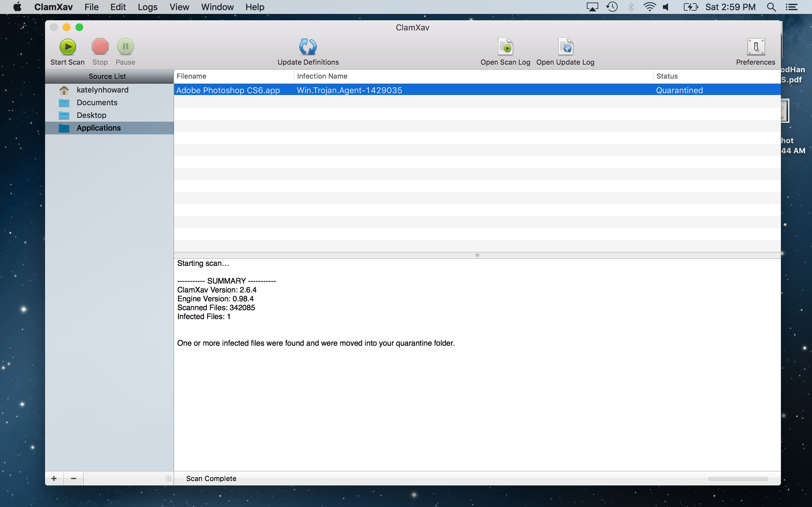Click the Pause scan icon
The height and width of the screenshot is (507, 812).
(x=126, y=47)
